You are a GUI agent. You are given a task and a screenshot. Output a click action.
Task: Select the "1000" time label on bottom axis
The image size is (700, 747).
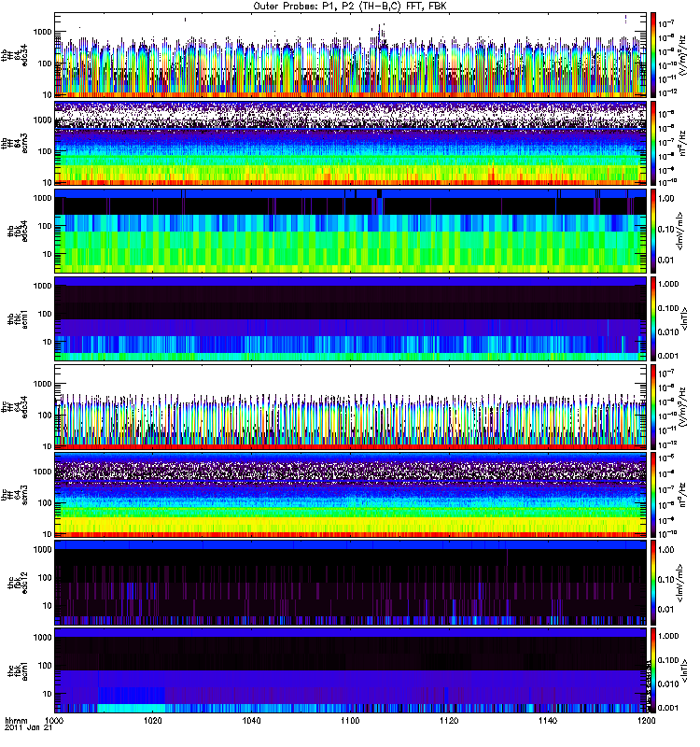(54, 720)
